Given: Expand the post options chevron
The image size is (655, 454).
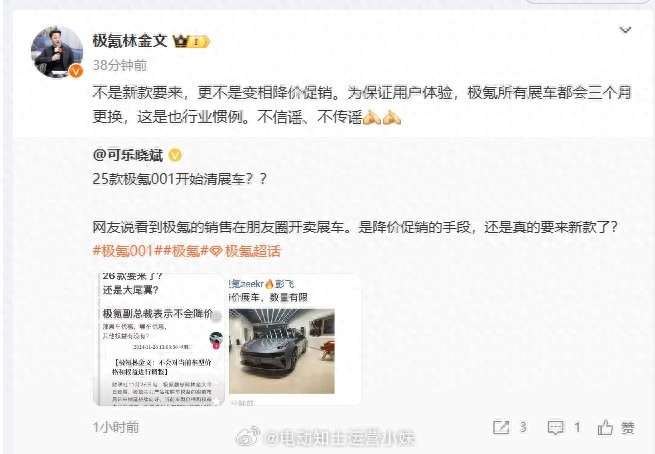Looking at the screenshot, I should click(x=625, y=30).
